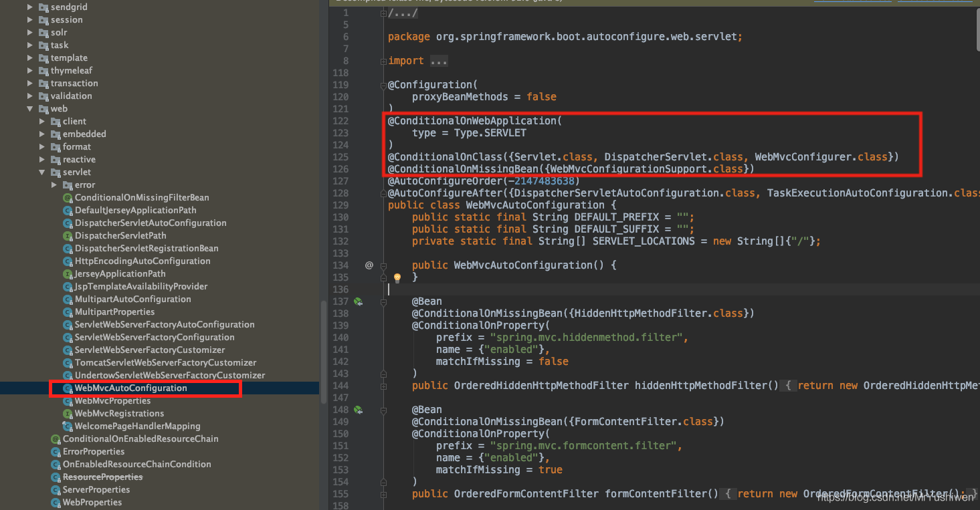Expand the session package node

pyautogui.click(x=30, y=20)
